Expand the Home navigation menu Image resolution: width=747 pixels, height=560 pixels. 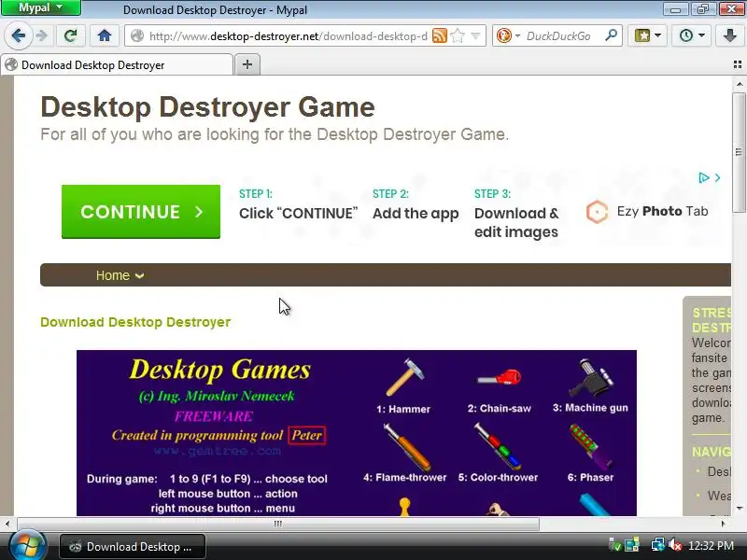(x=120, y=275)
